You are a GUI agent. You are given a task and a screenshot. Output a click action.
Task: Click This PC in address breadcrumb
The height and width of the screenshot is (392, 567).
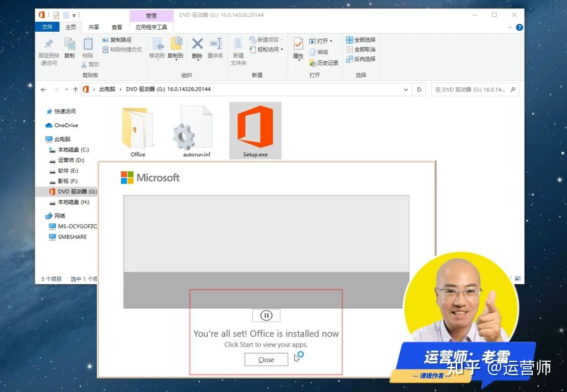click(107, 89)
